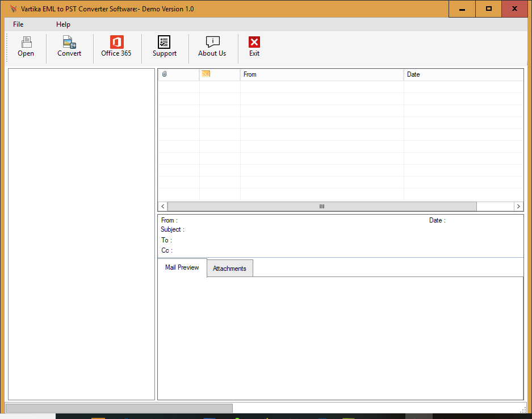The height and width of the screenshot is (419, 532).
Task: Click the From : label in preview header
Action: coord(169,220)
